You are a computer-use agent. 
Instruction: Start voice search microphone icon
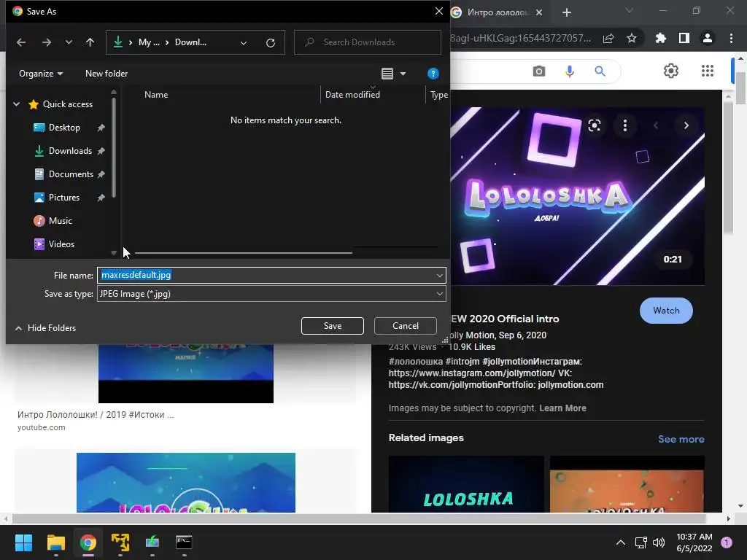pyautogui.click(x=569, y=71)
